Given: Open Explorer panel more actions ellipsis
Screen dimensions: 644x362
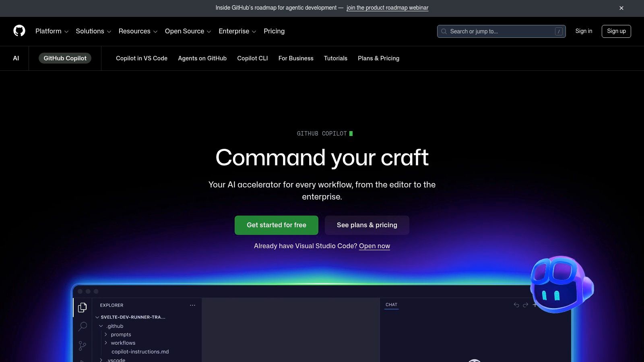Looking at the screenshot, I should [x=192, y=305].
